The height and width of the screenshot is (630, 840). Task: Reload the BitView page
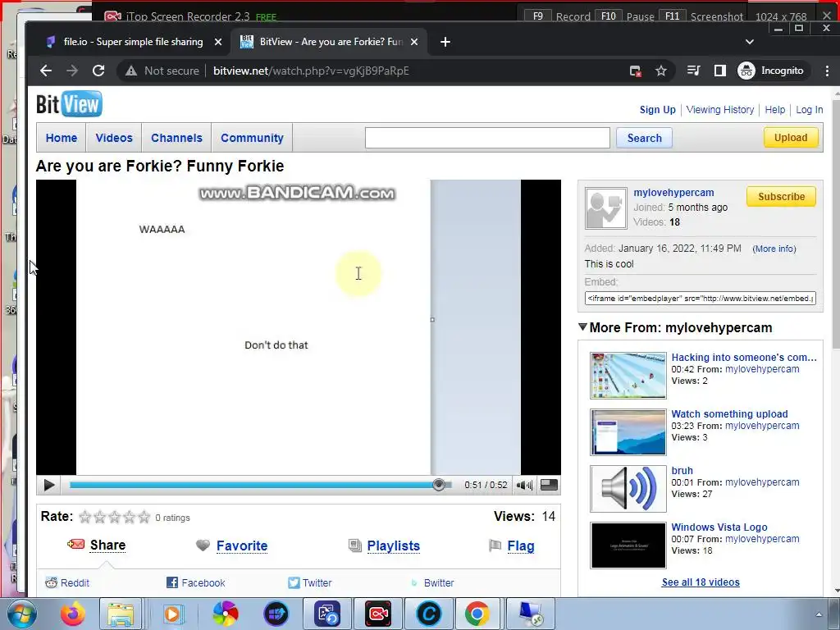coord(98,71)
